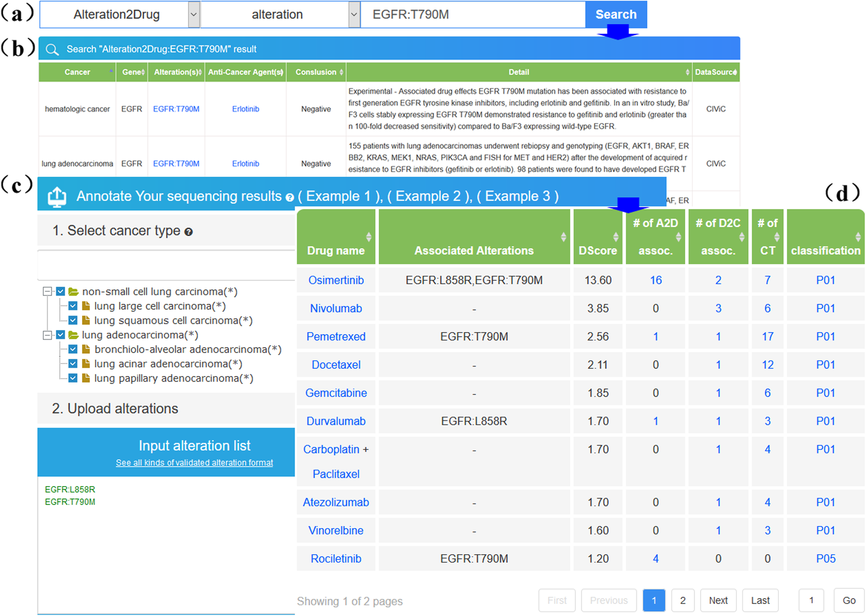Click the Search button
Screen dimensions: 866x616
click(x=616, y=15)
